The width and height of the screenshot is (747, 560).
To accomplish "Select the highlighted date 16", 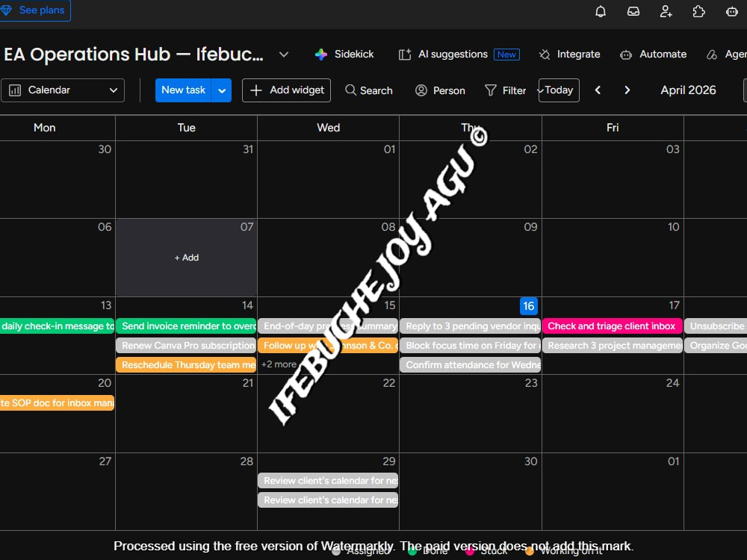I will 529,305.
